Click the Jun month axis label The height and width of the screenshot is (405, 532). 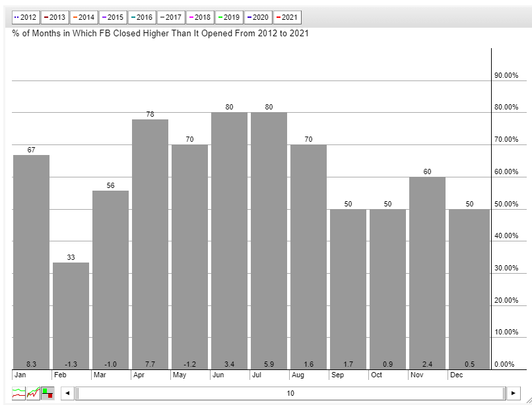pyautogui.click(x=218, y=375)
